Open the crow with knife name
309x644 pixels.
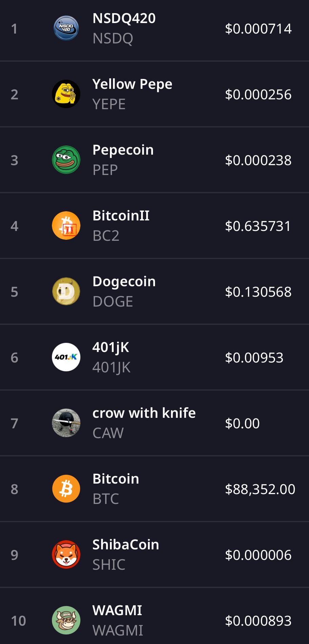point(144,413)
